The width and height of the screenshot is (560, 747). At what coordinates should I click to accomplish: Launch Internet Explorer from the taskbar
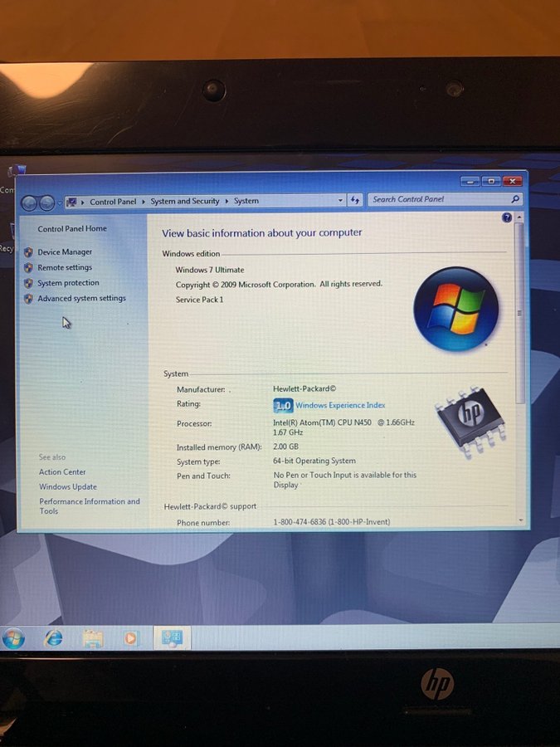[x=54, y=637]
